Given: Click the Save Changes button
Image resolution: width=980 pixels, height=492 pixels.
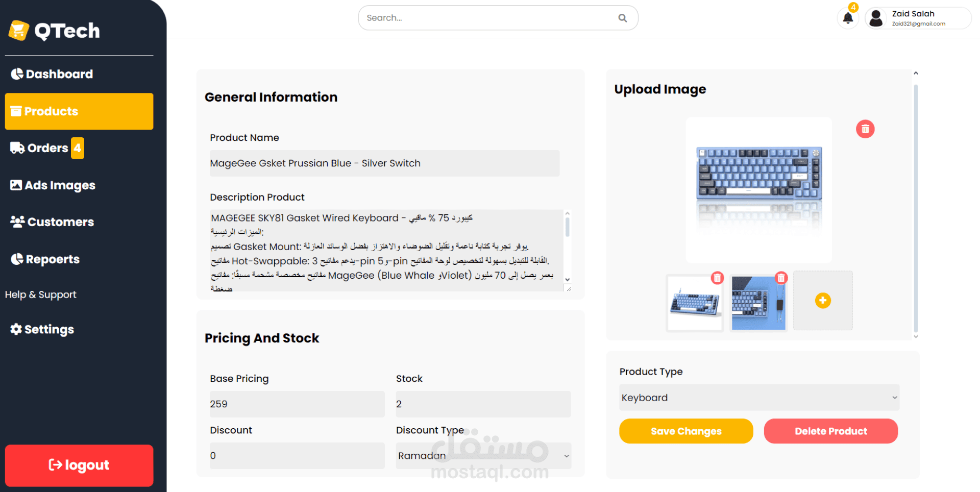Looking at the screenshot, I should click(686, 431).
